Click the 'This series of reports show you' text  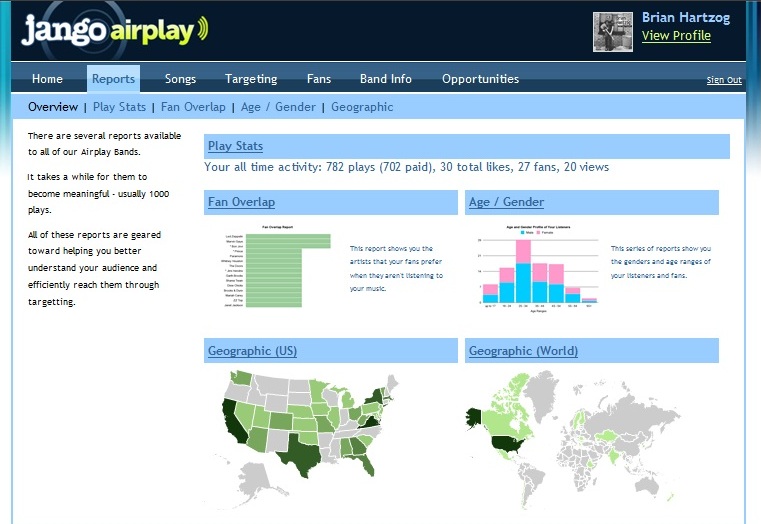(661, 262)
